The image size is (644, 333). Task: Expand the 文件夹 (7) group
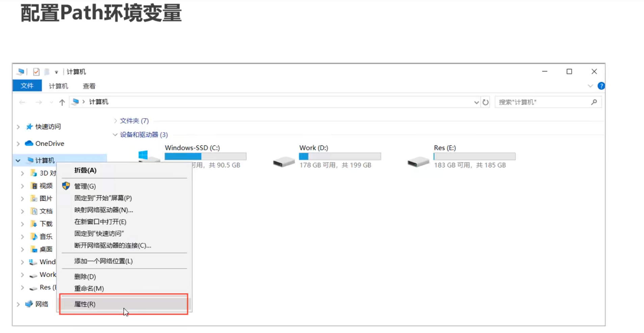[116, 121]
